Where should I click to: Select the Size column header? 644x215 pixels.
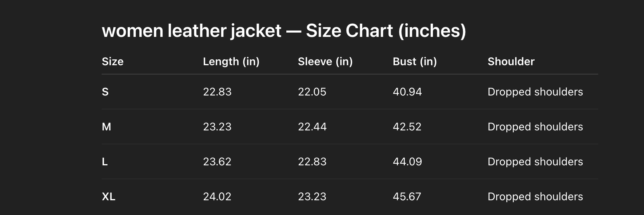[x=113, y=61]
